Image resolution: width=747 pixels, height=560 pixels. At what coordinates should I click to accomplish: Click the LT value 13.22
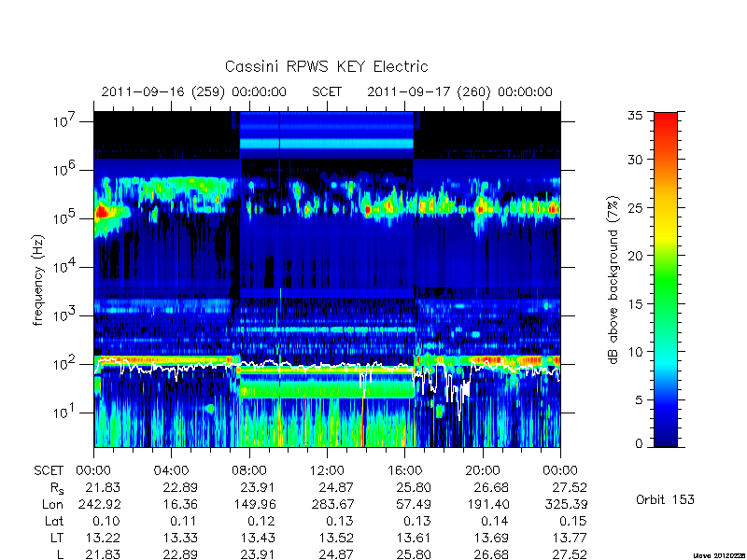coord(103,538)
